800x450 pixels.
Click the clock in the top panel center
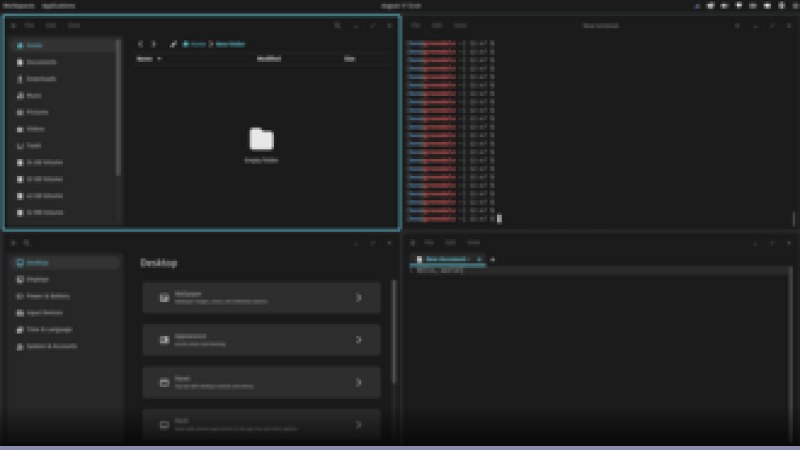tap(401, 6)
